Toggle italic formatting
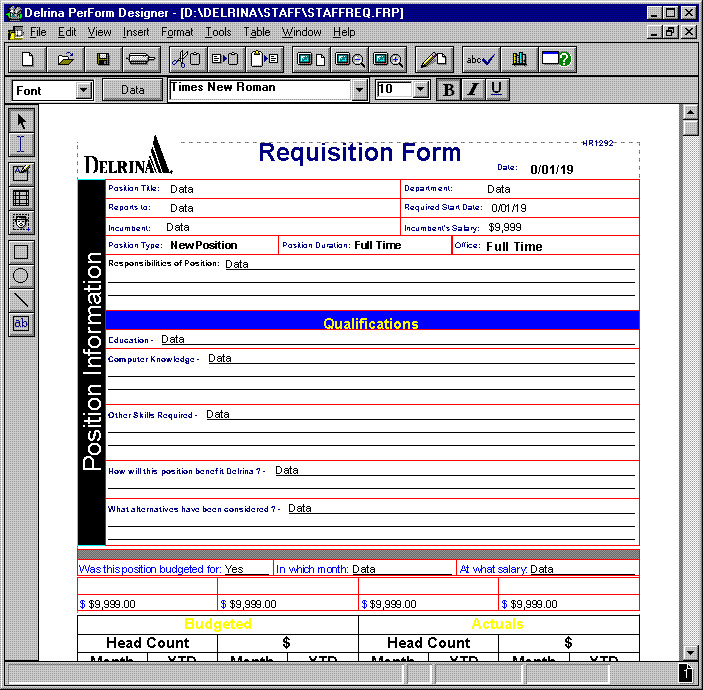The image size is (703, 690). coord(472,90)
